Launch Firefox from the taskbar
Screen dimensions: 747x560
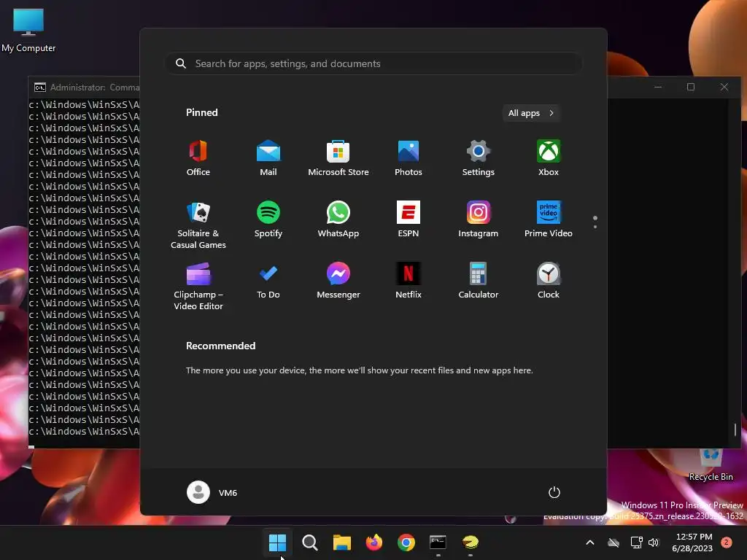tap(374, 542)
